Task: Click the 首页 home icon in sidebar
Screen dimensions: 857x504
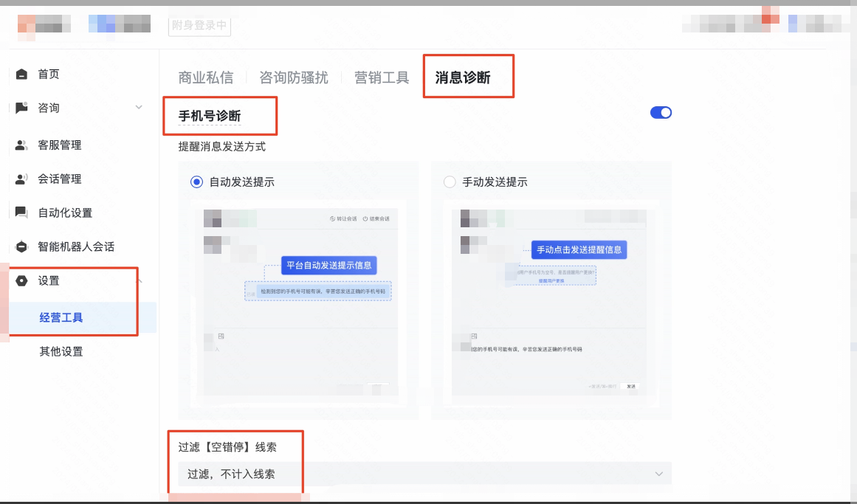Action: coord(22,74)
